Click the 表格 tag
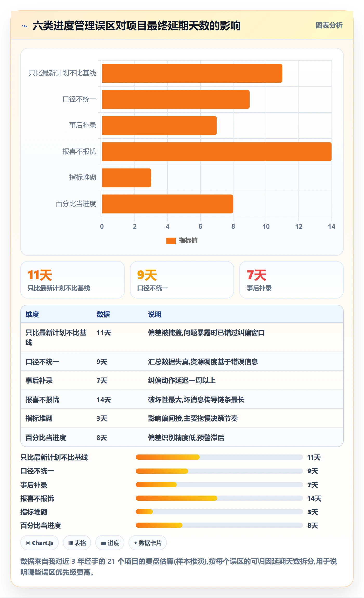 click(77, 543)
